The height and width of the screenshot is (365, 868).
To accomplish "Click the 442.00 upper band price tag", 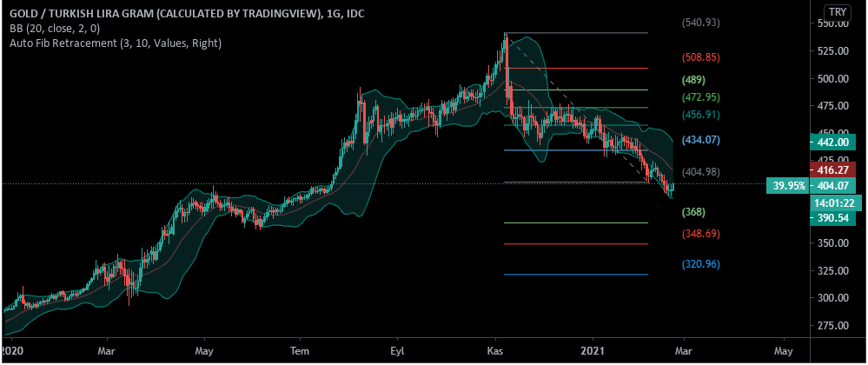I will click(x=833, y=142).
